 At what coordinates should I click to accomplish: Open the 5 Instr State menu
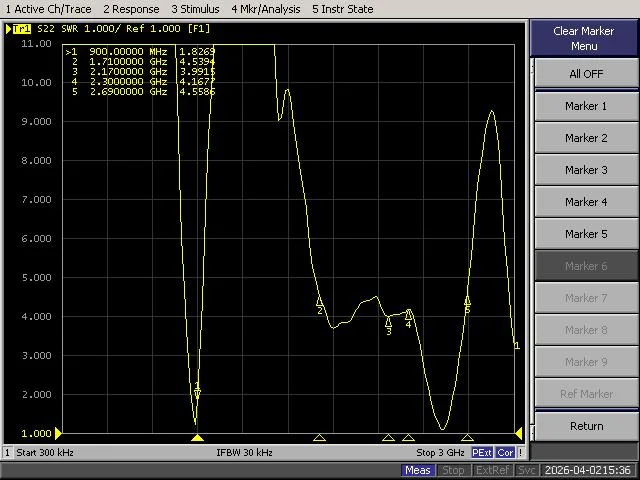(342, 9)
